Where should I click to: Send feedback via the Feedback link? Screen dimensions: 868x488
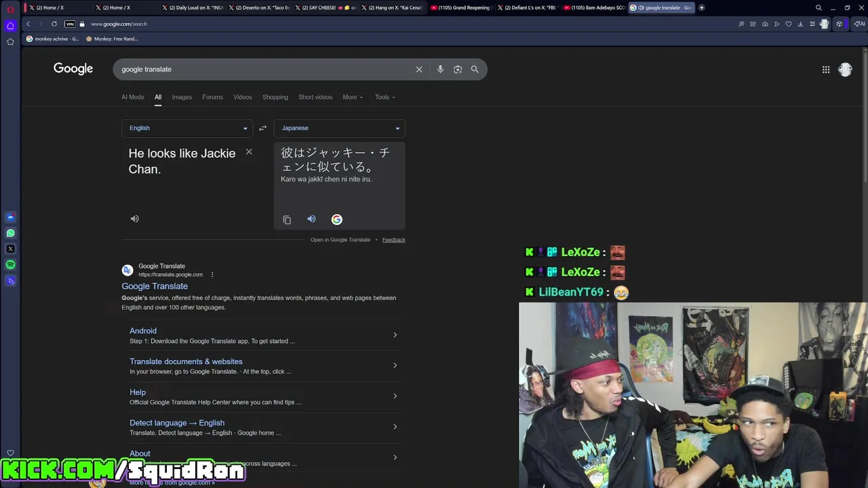click(x=393, y=240)
